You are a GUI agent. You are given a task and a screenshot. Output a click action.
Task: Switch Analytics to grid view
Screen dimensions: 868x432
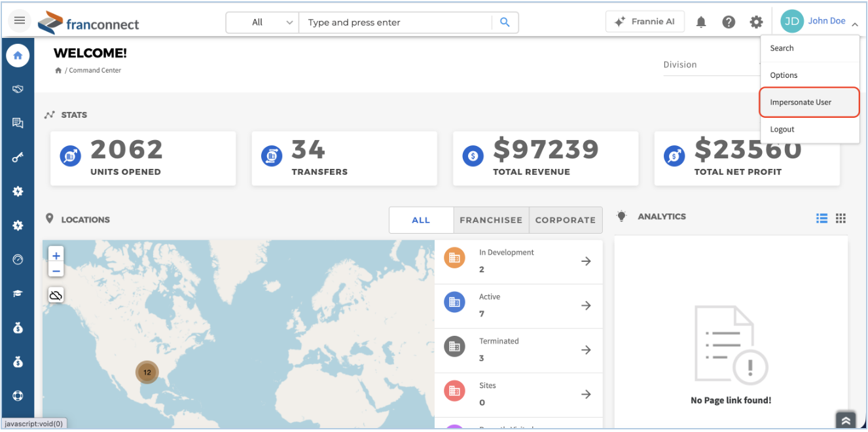(x=841, y=219)
